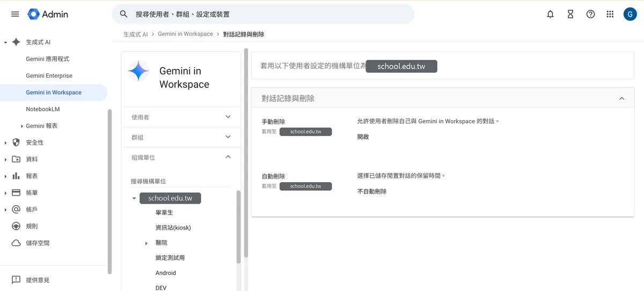Click the 帳單 credit card icon
The image size is (644, 291).
click(16, 192)
